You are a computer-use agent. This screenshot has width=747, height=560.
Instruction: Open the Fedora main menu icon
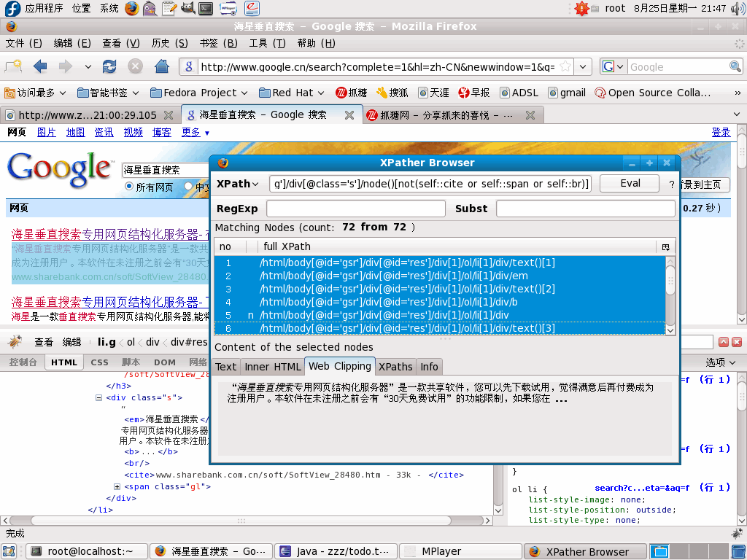click(12, 8)
